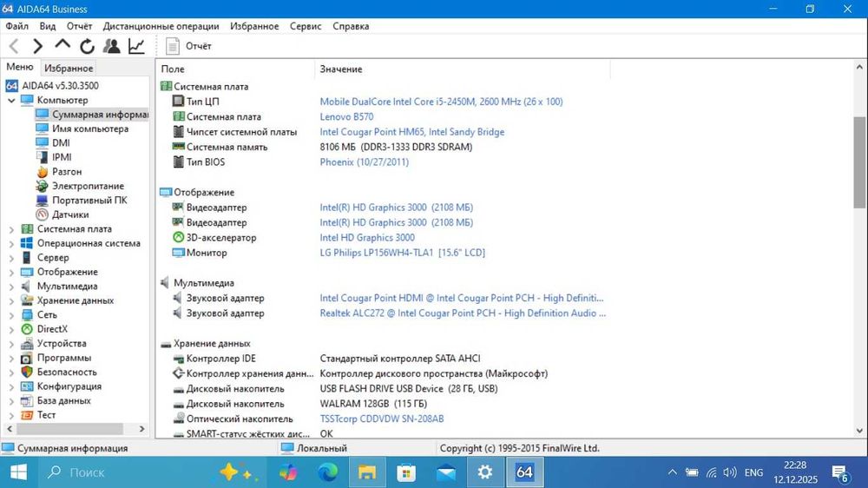Expand the DirectX tree node
Viewport: 868px width, 488px height.
pyautogui.click(x=11, y=329)
